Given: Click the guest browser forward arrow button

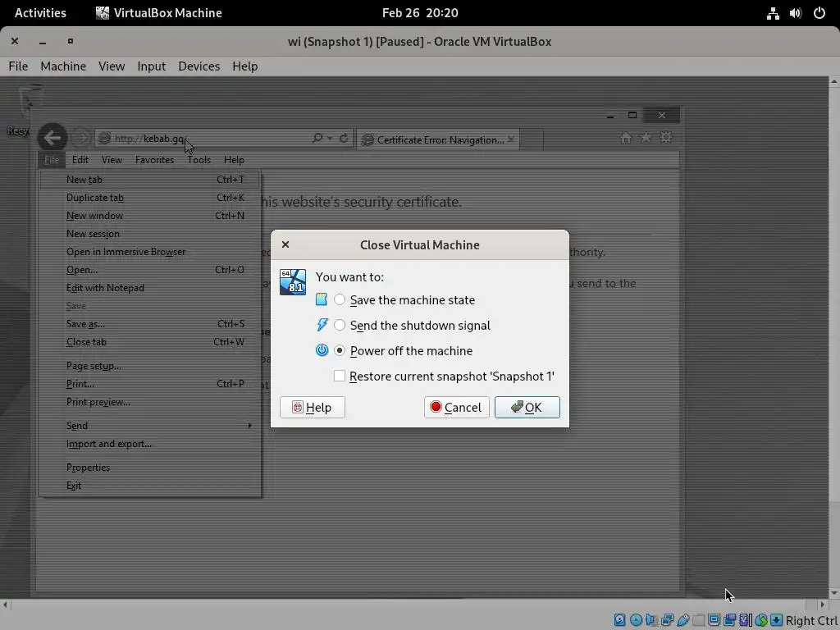Looking at the screenshot, I should [81, 138].
